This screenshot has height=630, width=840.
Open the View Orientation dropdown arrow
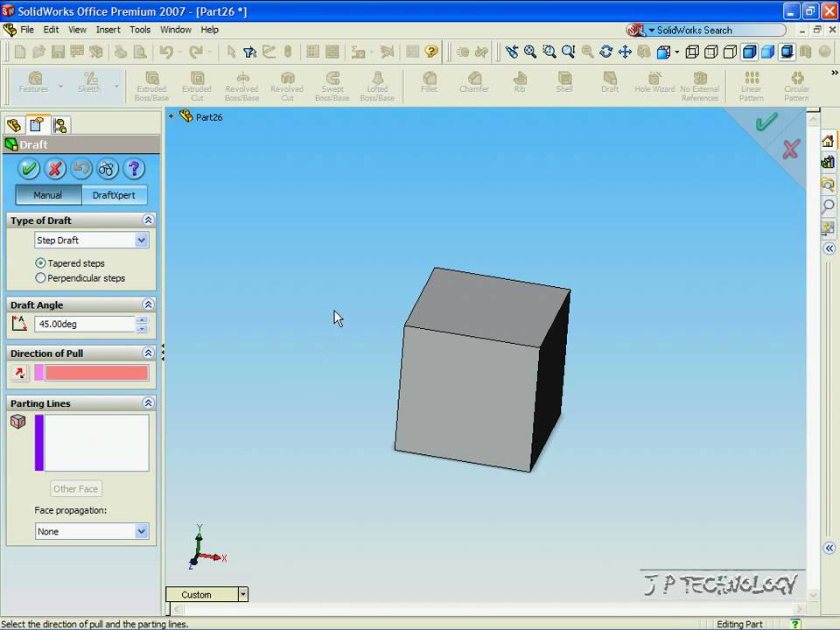point(677,52)
